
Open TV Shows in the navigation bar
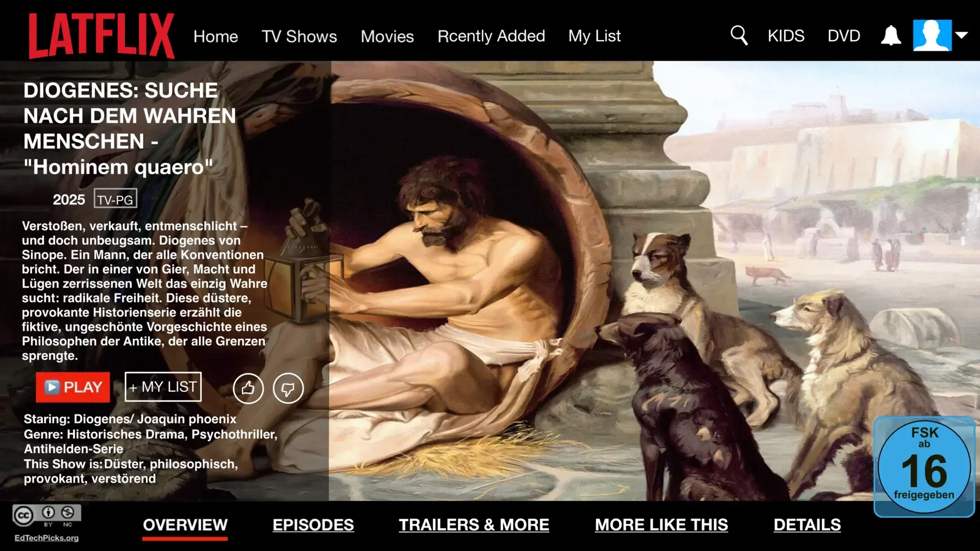coord(299,36)
